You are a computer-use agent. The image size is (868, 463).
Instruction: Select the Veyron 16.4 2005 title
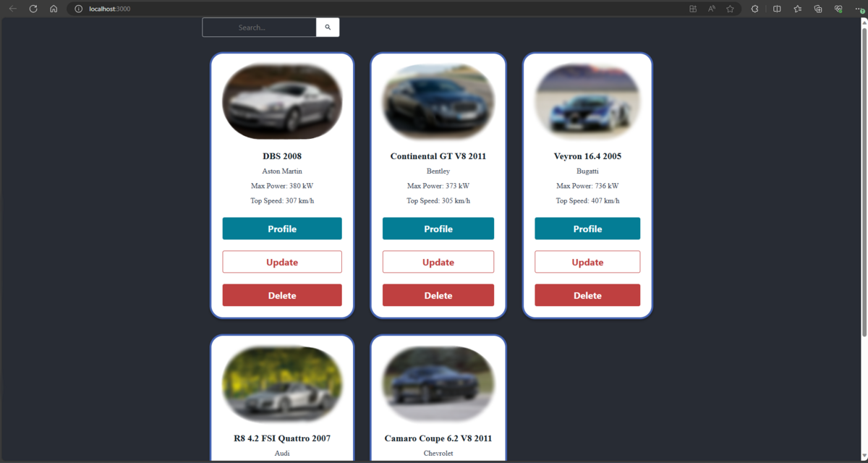click(587, 156)
